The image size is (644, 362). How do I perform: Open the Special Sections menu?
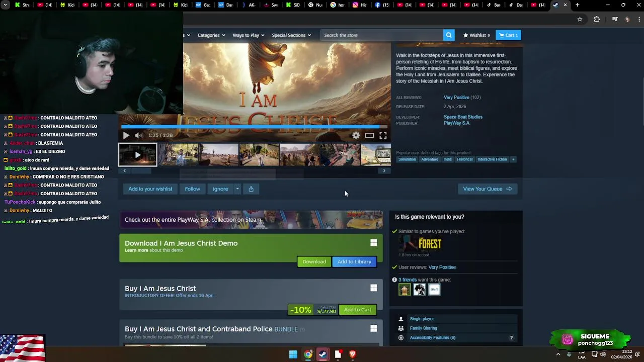point(291,35)
